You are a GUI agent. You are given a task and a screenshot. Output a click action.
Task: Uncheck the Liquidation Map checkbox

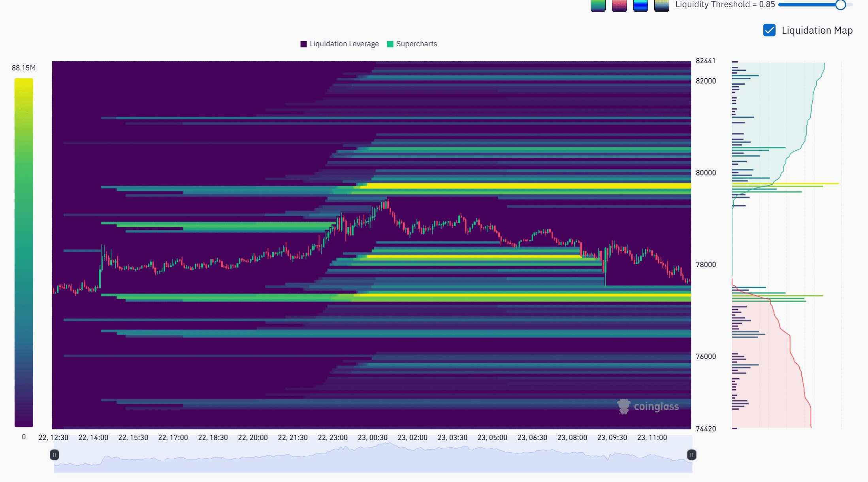(x=769, y=30)
